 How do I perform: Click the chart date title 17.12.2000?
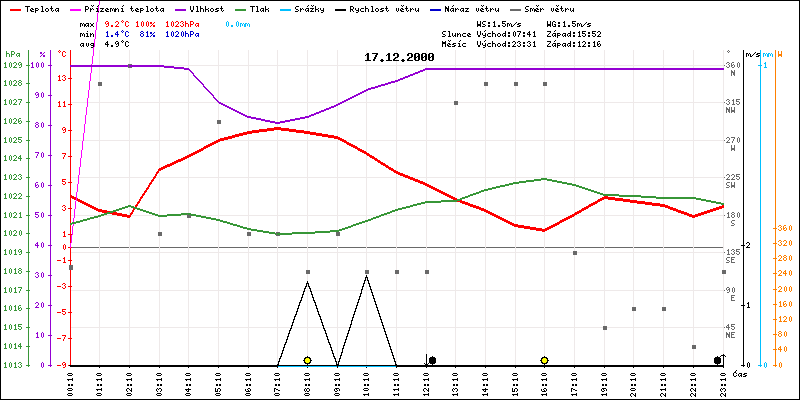coord(399,58)
